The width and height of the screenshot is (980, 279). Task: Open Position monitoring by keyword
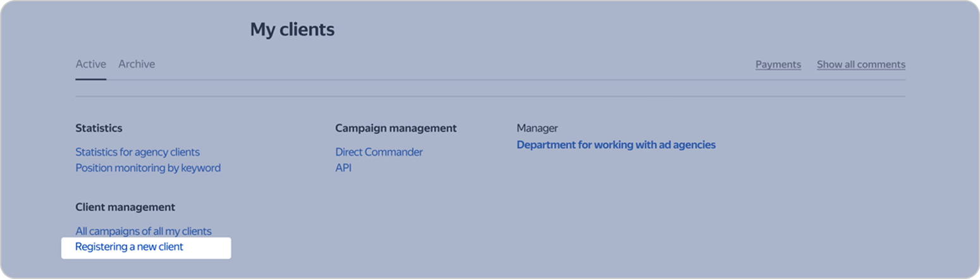pos(148,168)
